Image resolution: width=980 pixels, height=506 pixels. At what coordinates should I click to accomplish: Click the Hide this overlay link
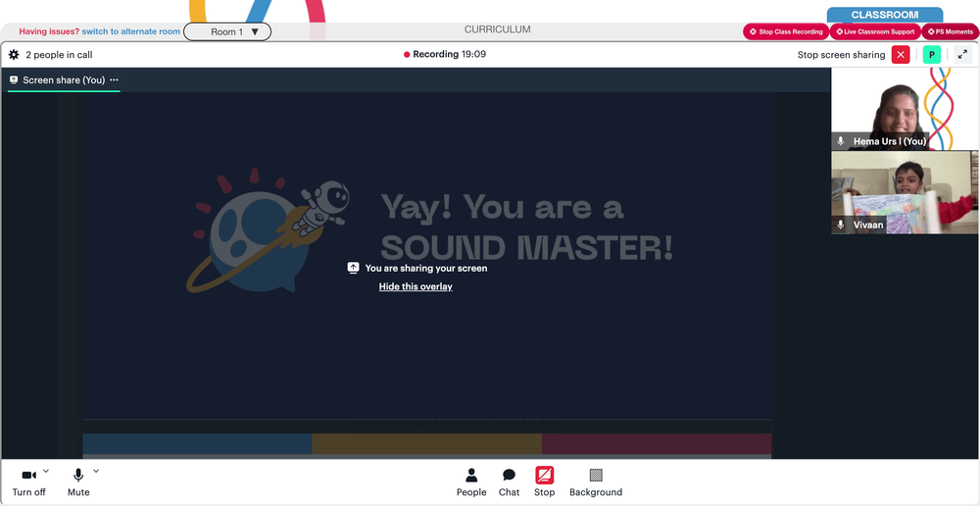point(416,286)
